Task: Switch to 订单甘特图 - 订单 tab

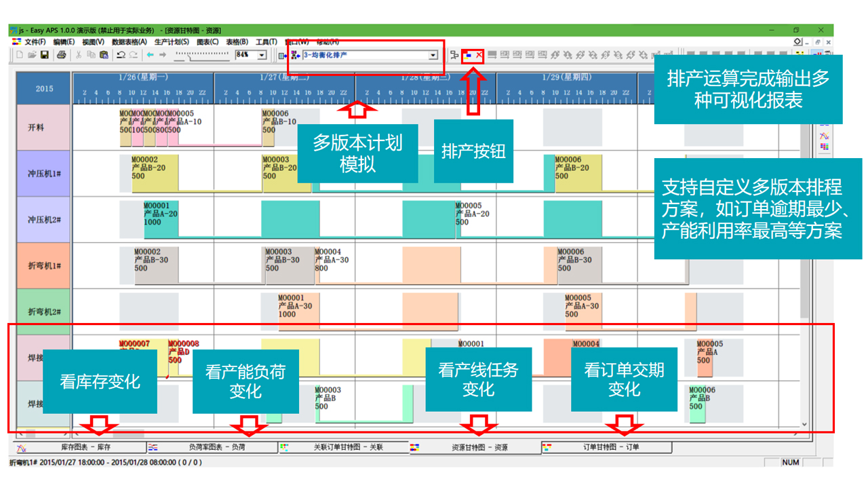Action: (610, 447)
